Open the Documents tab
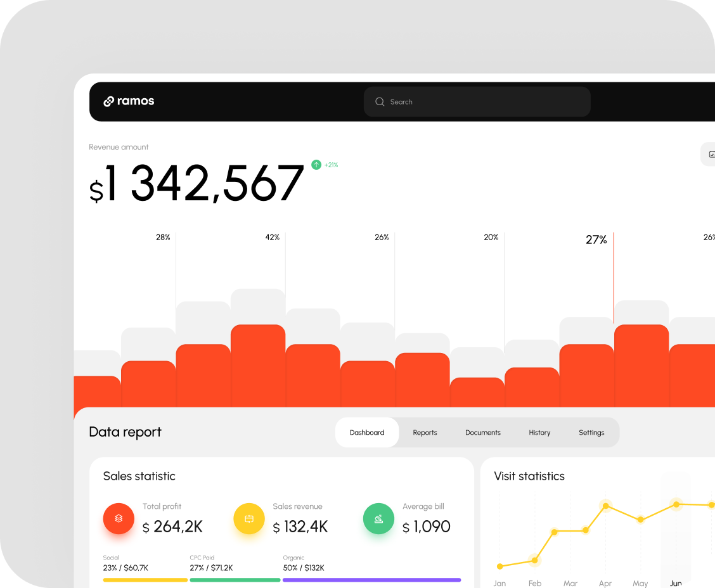The image size is (715, 588). coord(483,433)
